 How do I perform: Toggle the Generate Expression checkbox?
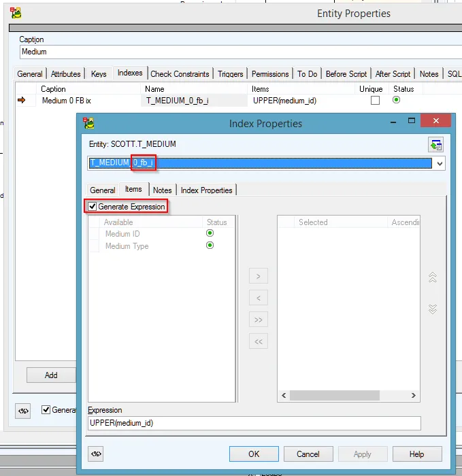coord(93,207)
